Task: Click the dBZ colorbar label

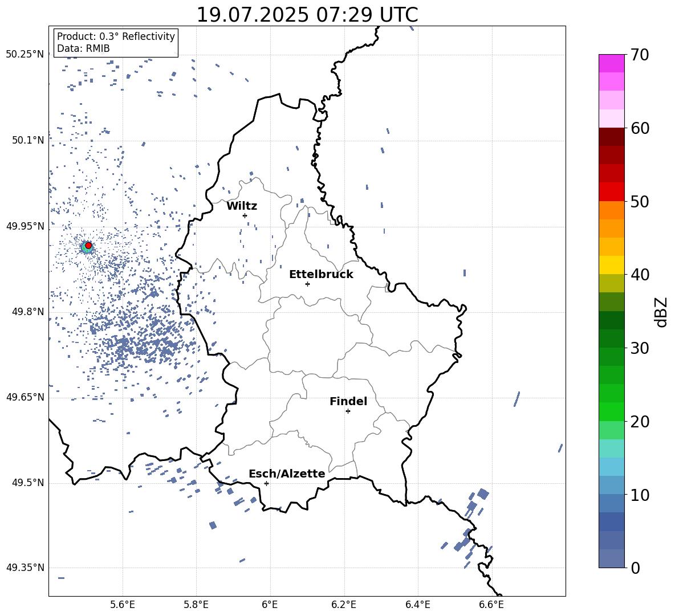Action: pos(662,312)
